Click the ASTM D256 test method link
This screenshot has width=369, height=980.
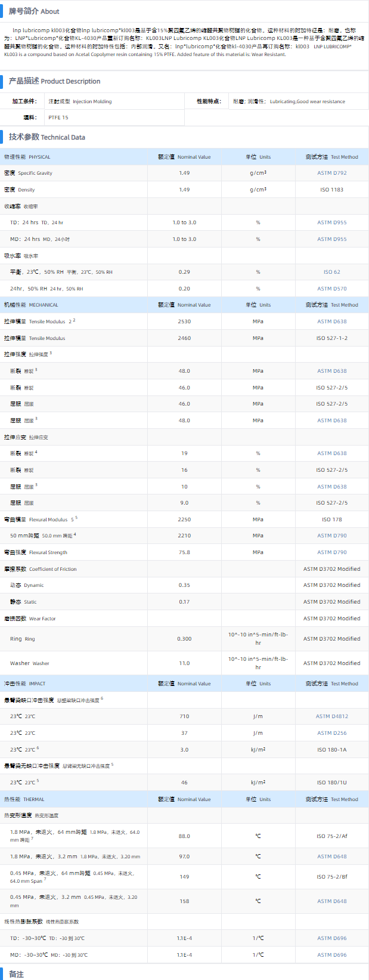pos(331,733)
